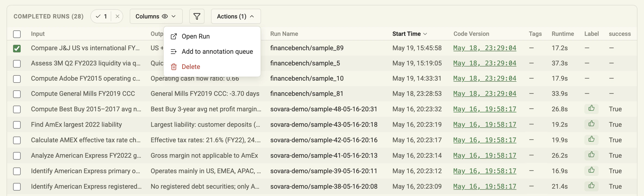The image size is (644, 196).
Task: Click the Runtime column header
Action: (x=563, y=34)
